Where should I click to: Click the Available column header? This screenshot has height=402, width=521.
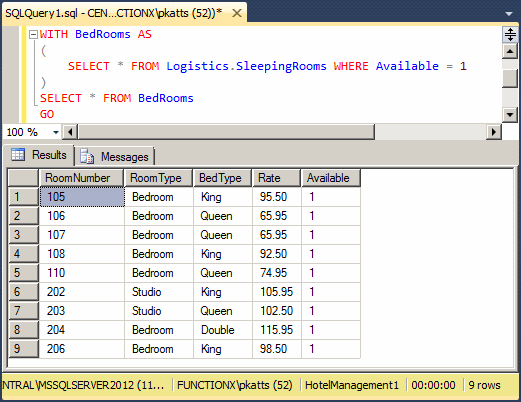tap(331, 178)
